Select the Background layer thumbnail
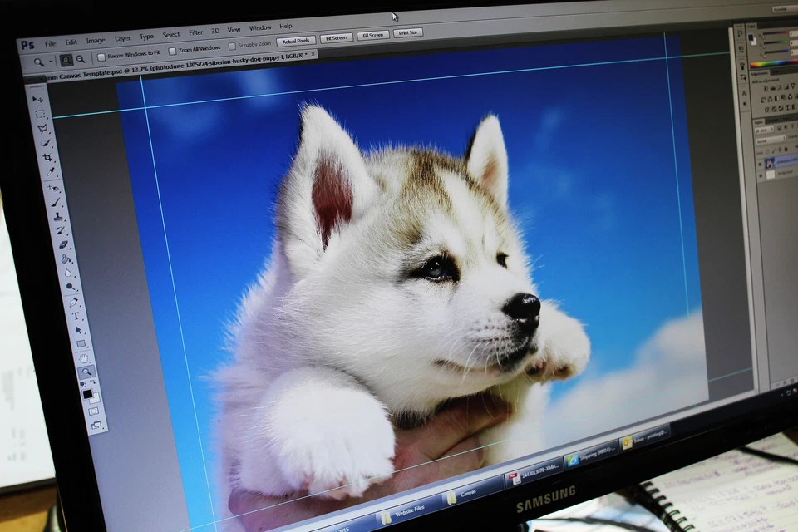Viewport: 798px width, 532px height. [x=771, y=175]
